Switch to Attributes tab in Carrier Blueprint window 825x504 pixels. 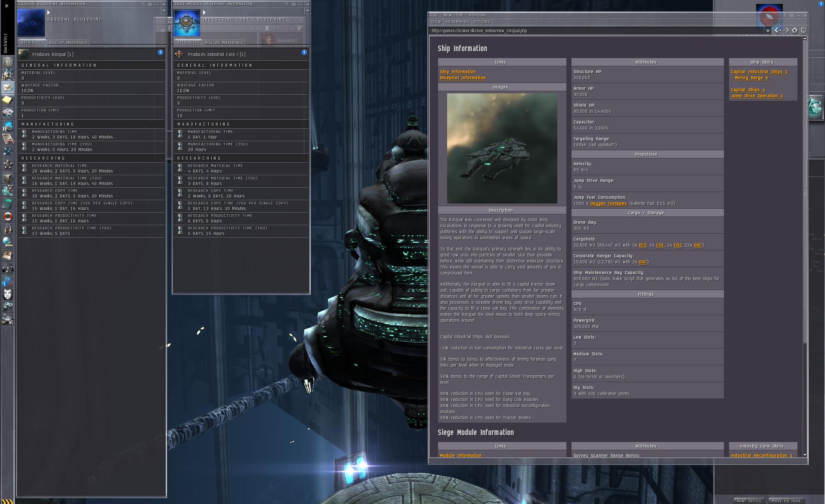32,42
